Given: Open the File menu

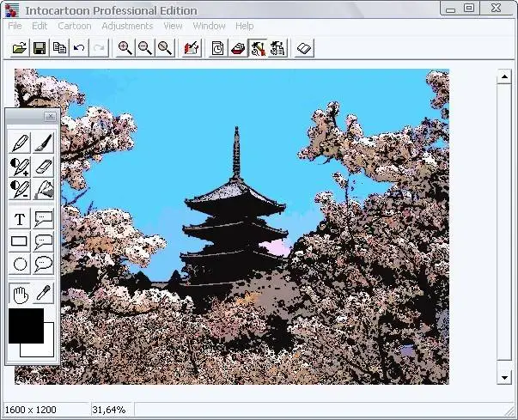Looking at the screenshot, I should [15, 26].
